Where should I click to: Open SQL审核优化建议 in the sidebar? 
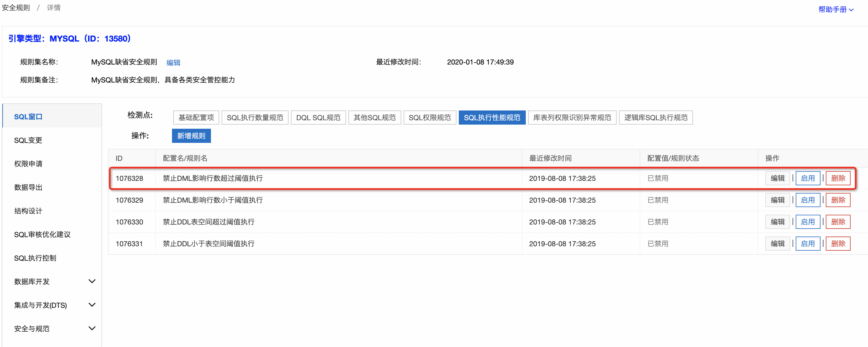click(x=42, y=234)
